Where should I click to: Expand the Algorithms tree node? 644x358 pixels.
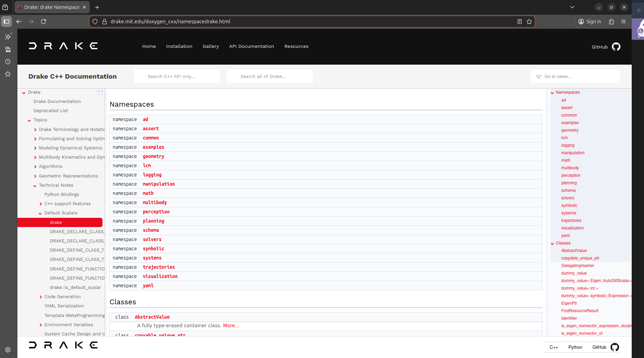click(35, 167)
